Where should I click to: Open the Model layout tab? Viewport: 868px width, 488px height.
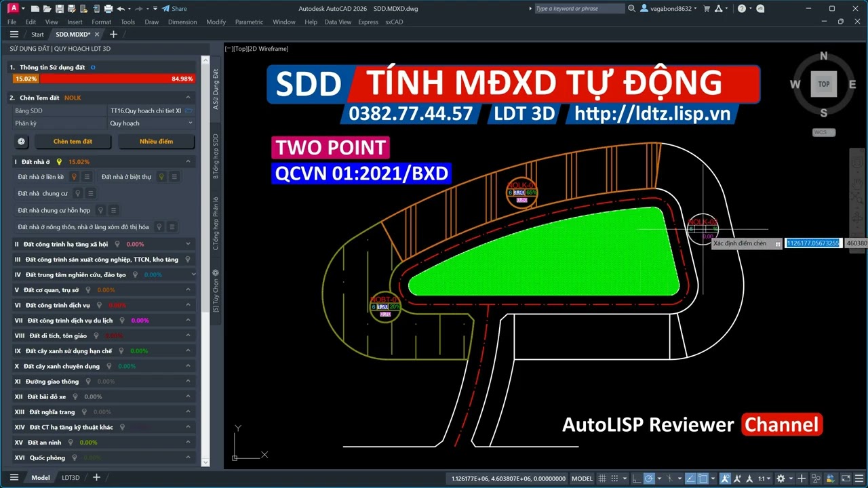(x=41, y=478)
